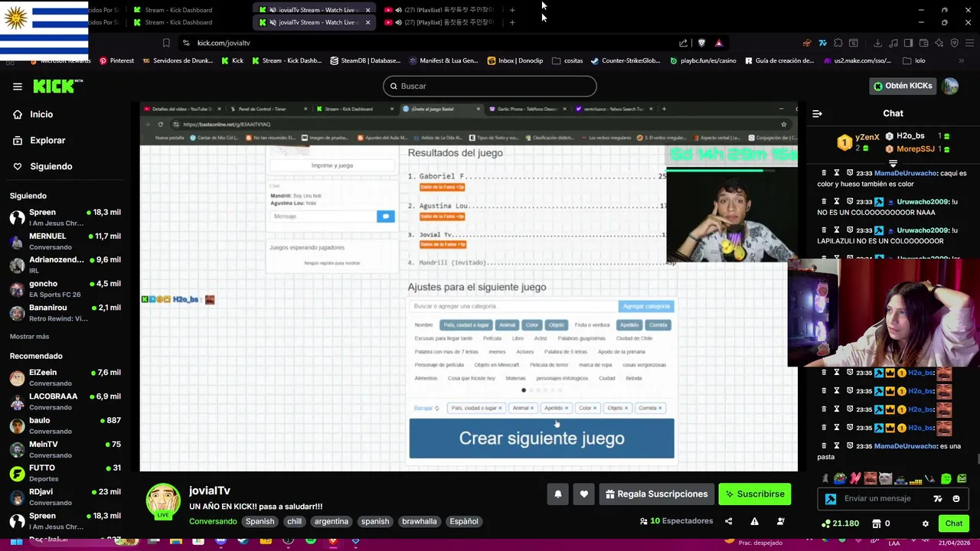The image size is (980, 551).
Task: Expand the gift leaderboard under yZenX
Action: click(893, 163)
